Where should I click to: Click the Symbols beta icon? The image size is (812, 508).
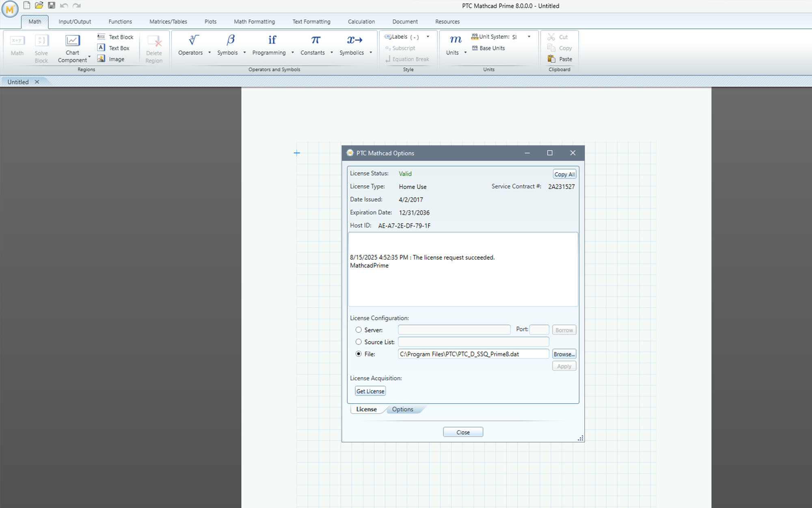click(230, 40)
